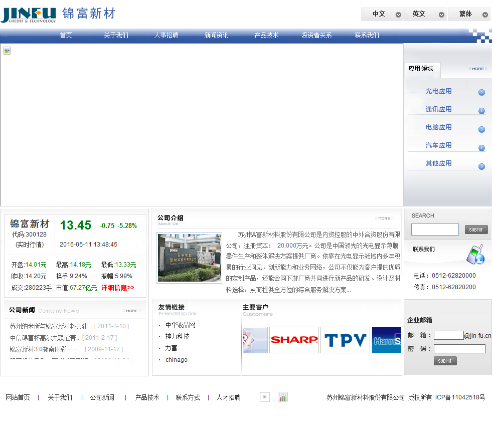Open MORE link in 公司新闻 section

131,311
